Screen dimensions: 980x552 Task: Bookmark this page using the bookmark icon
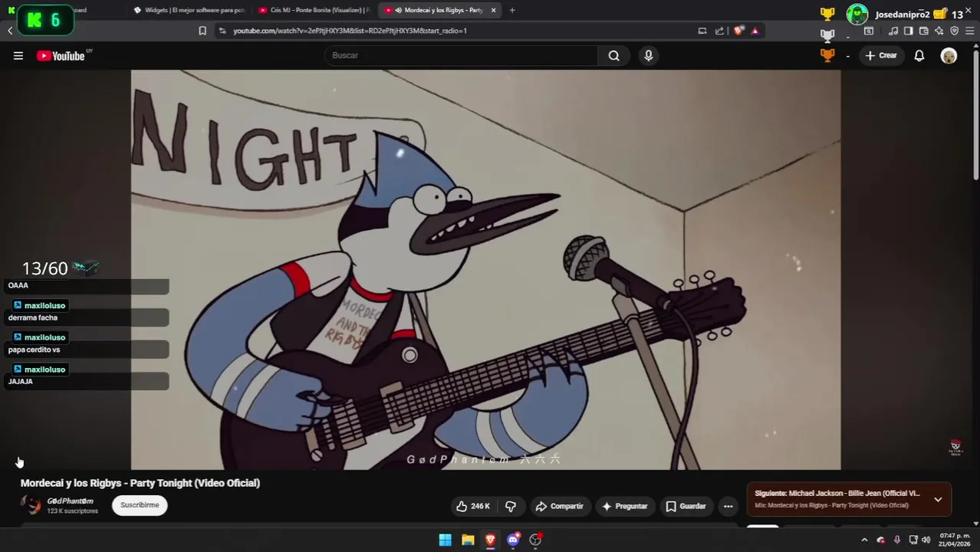tap(202, 31)
